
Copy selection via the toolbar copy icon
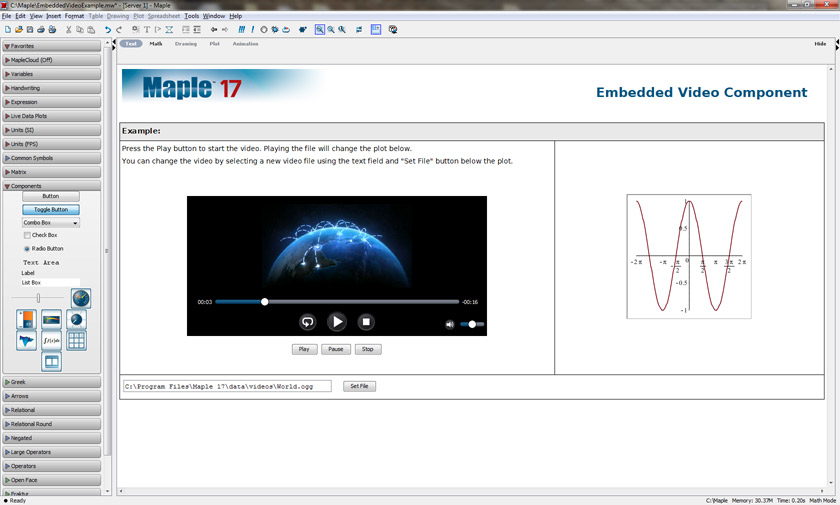(80, 29)
